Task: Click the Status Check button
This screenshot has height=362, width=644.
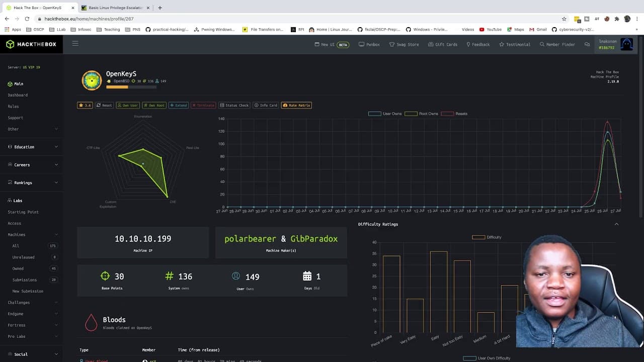Action: [234, 105]
